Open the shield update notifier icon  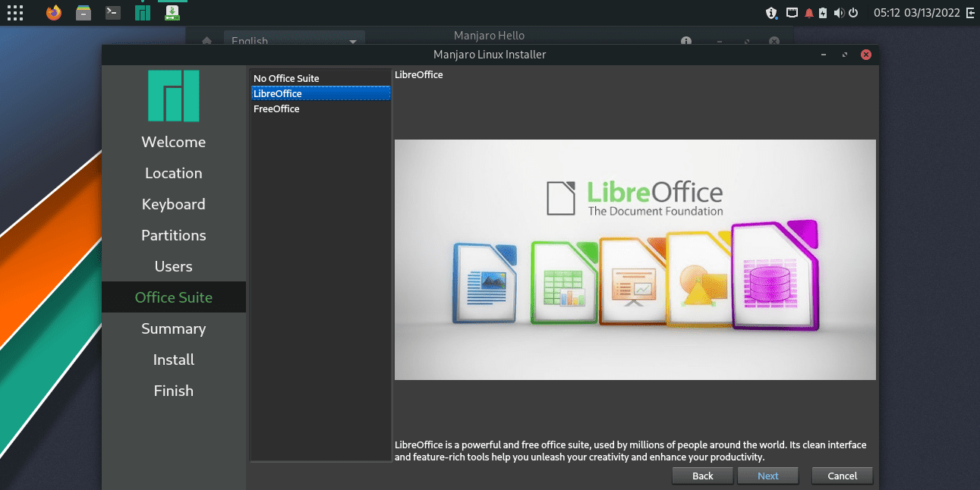772,12
